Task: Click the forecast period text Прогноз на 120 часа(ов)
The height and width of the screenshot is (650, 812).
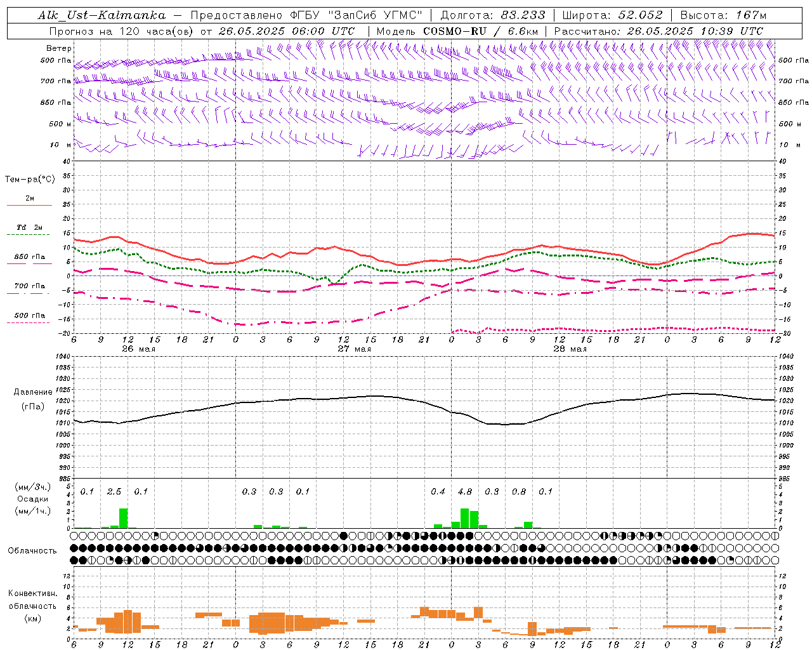Action: [122, 31]
